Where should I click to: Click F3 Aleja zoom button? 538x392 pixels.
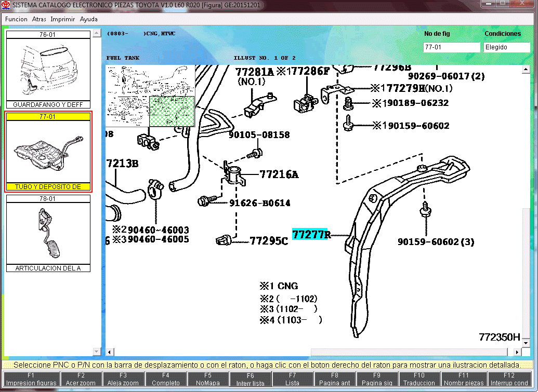coord(123,380)
